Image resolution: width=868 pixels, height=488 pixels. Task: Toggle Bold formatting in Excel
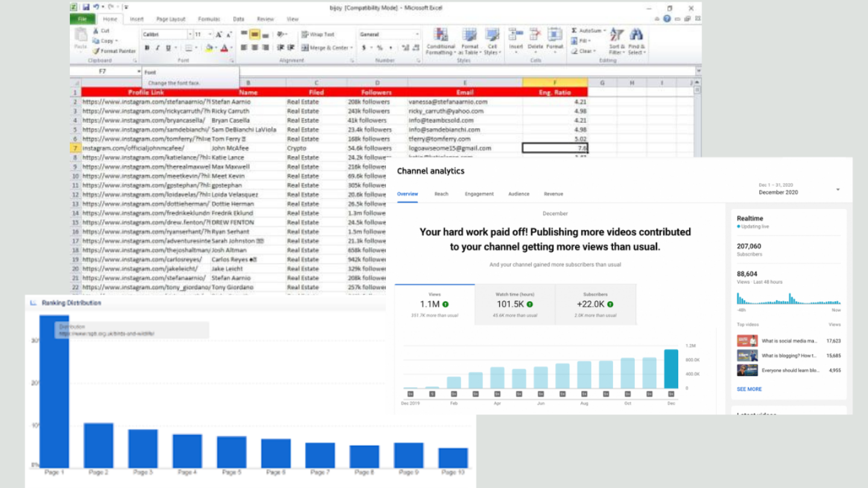point(146,48)
